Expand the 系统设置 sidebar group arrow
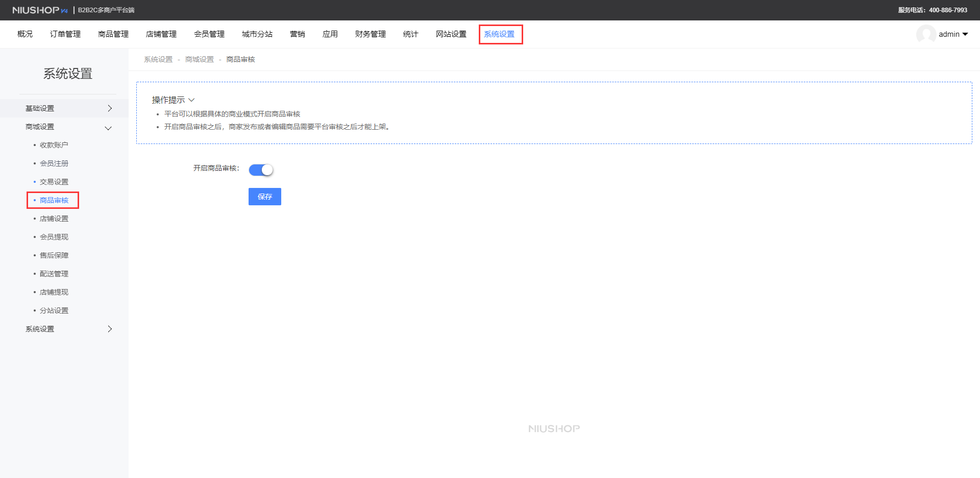Screen dimensions: 980x478 110,329
